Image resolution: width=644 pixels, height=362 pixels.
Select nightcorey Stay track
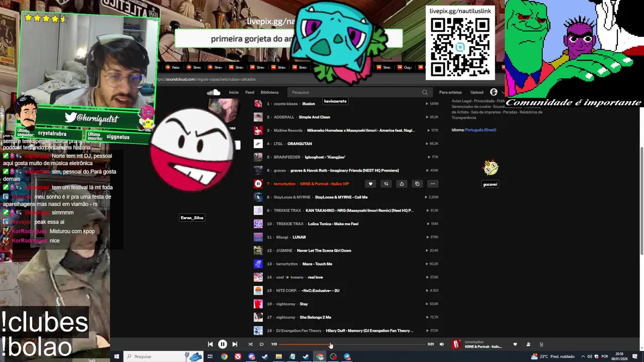click(346, 304)
